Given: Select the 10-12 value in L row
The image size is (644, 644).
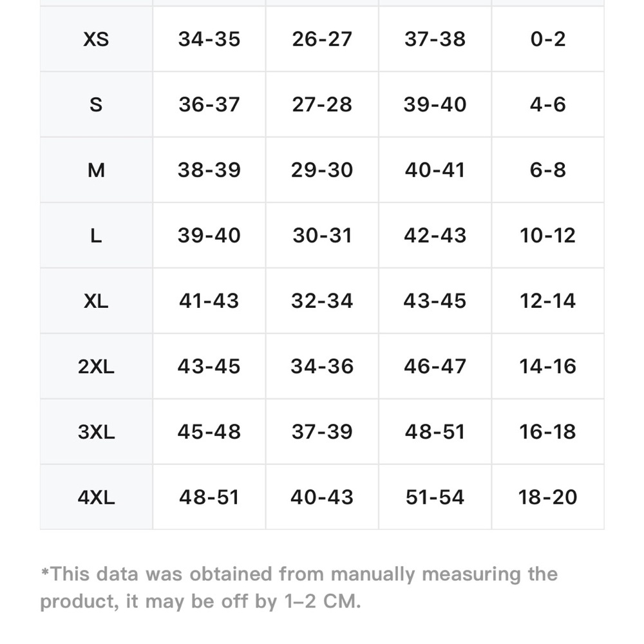Looking at the screenshot, I should [x=548, y=235].
